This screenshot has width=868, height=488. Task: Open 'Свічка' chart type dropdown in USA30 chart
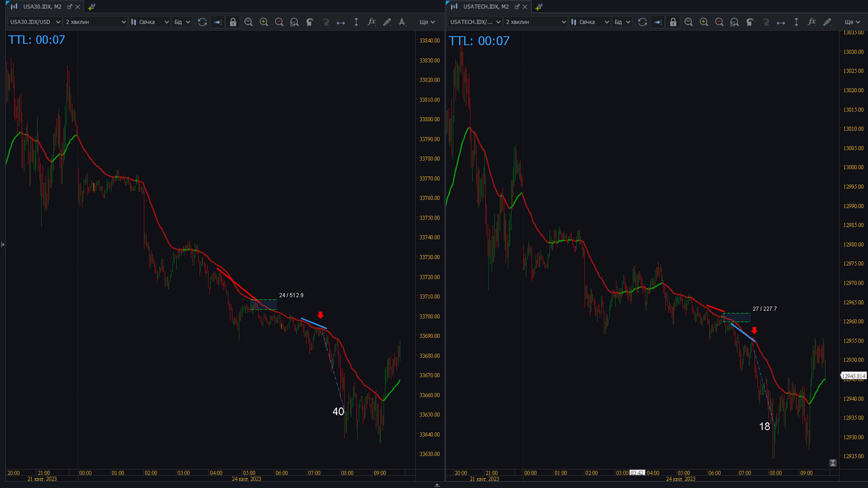pyautogui.click(x=150, y=22)
